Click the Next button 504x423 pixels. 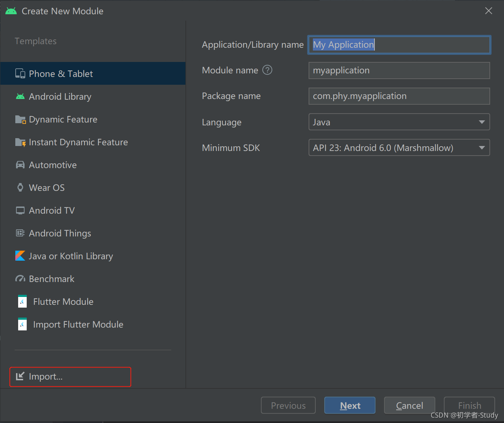[350, 405]
